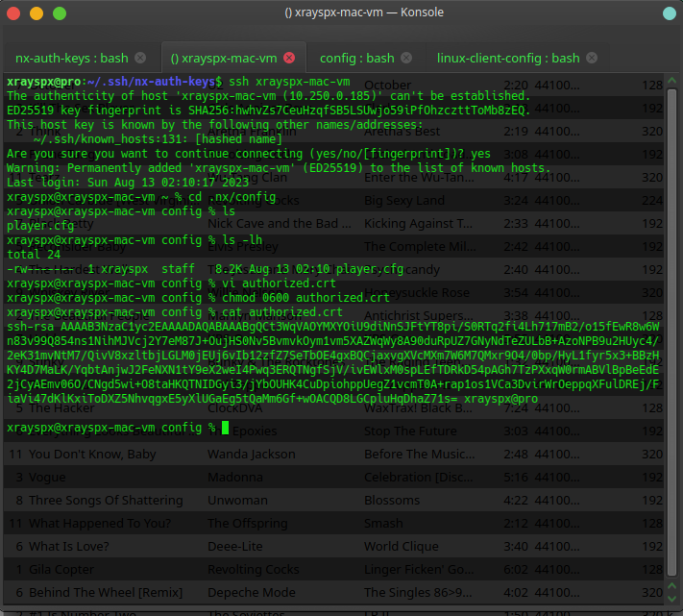Image resolution: width=683 pixels, height=616 pixels.
Task: Click 'Before The Music...' album cell
Action: 420,454
